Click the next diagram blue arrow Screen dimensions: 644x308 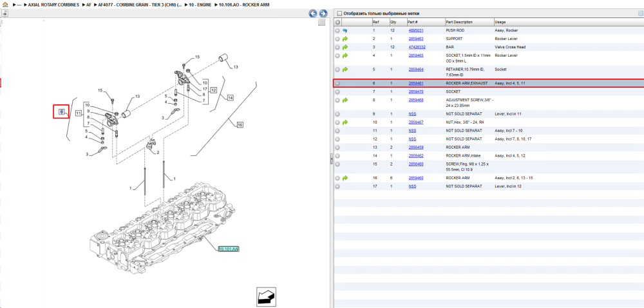coord(323,14)
